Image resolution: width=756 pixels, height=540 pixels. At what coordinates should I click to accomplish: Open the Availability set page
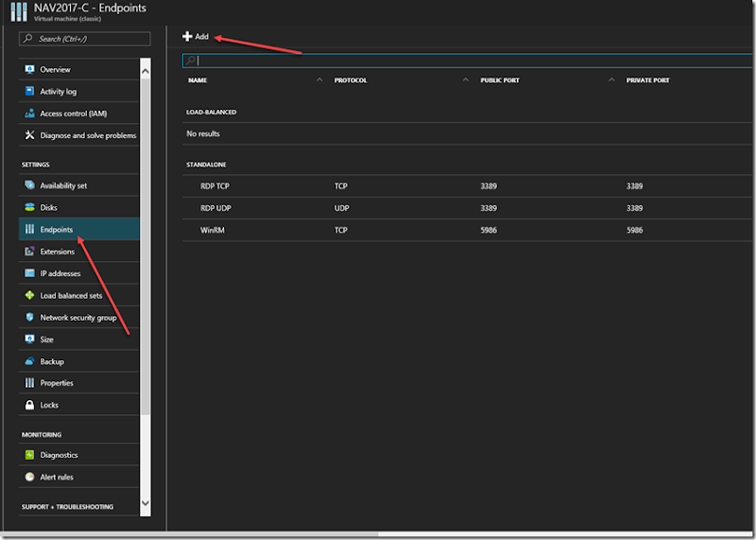79,185
